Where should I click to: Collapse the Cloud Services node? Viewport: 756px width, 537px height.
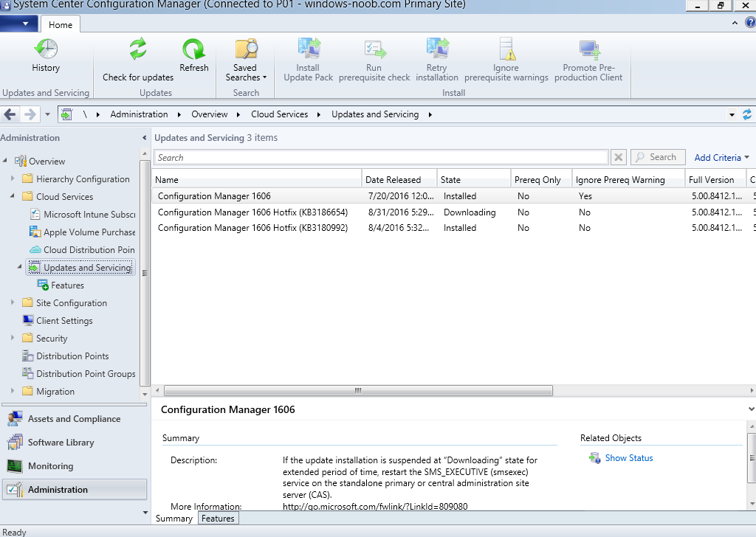pos(13,196)
